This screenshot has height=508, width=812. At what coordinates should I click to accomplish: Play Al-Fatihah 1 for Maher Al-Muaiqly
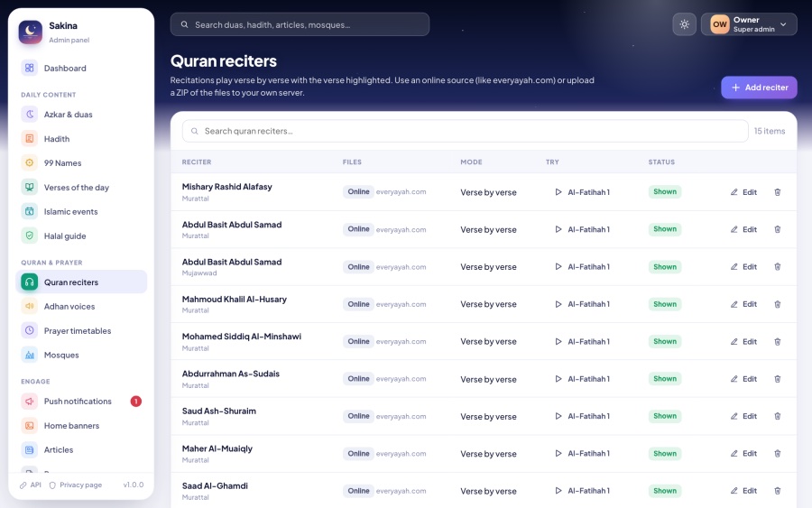583,454
